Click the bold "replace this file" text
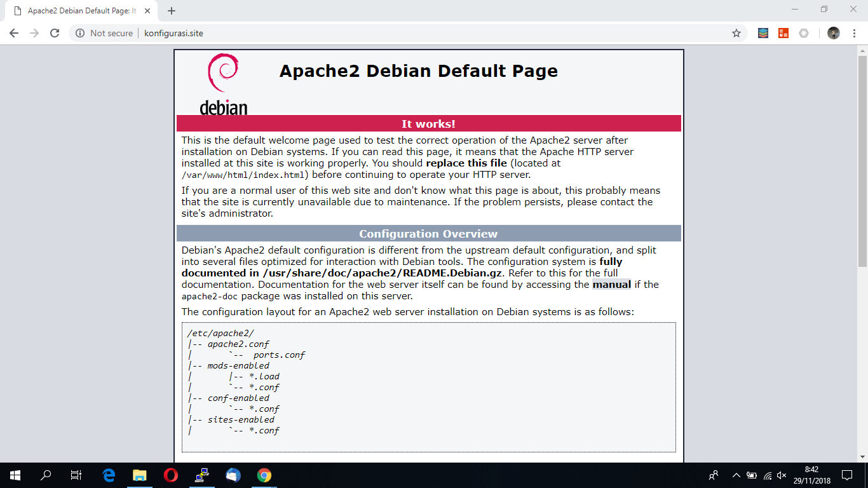868x488 pixels. click(466, 163)
